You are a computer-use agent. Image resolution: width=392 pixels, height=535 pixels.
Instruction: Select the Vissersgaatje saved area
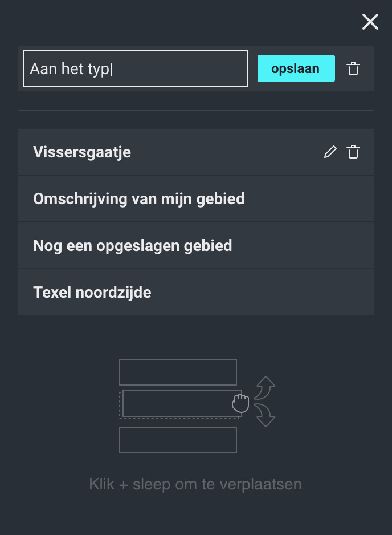point(171,152)
